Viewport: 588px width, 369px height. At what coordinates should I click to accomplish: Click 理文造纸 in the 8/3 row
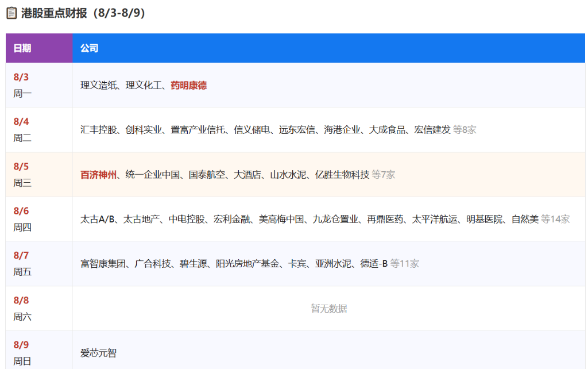[98, 85]
